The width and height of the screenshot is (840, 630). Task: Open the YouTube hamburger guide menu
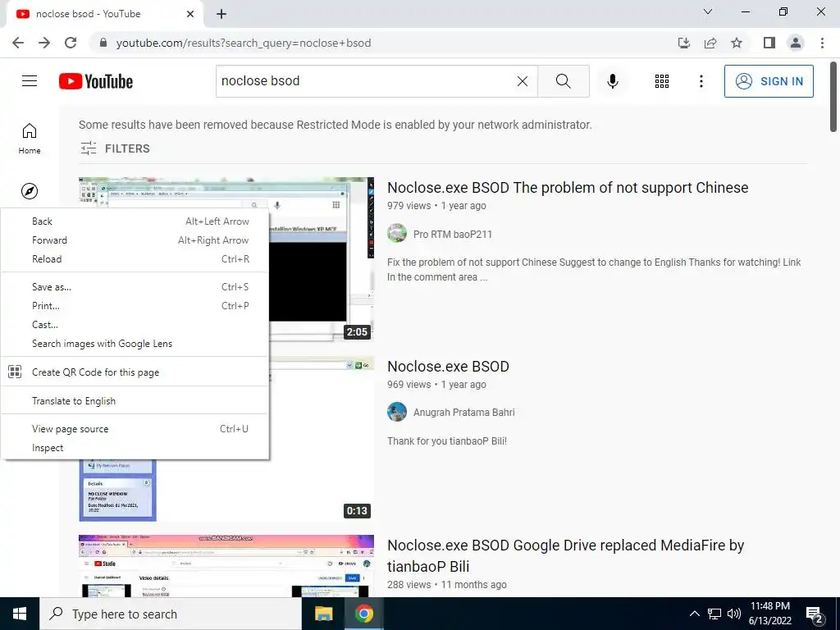point(30,81)
